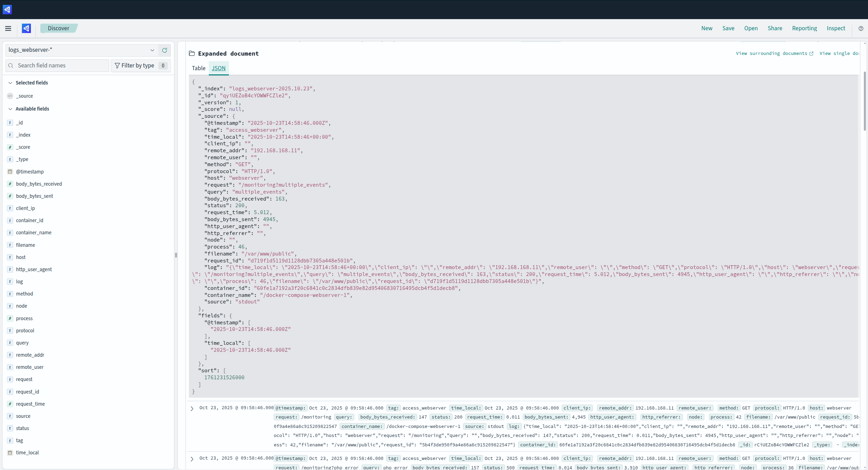Collapse the Available fields section
Image resolution: width=868 pixels, height=470 pixels.
[10, 109]
